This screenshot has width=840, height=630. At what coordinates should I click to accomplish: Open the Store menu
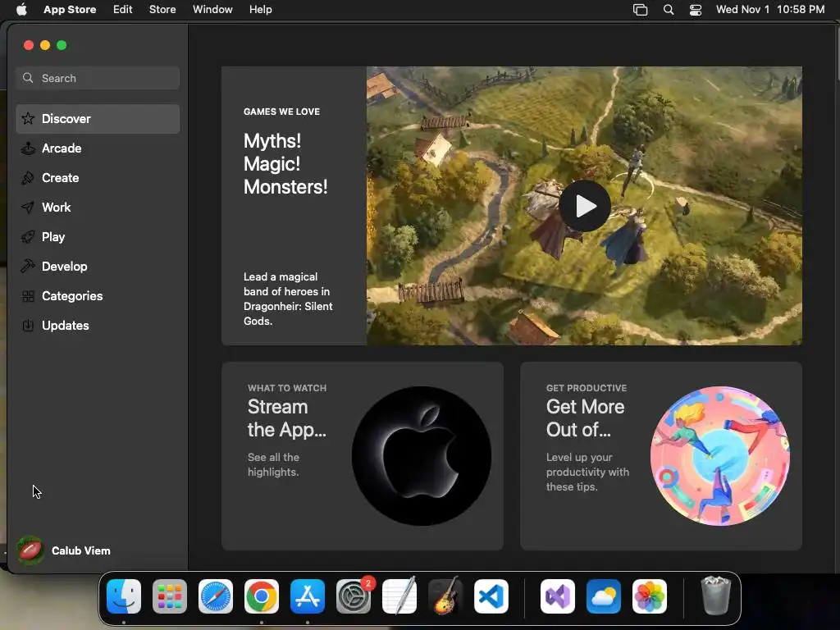pos(162,10)
